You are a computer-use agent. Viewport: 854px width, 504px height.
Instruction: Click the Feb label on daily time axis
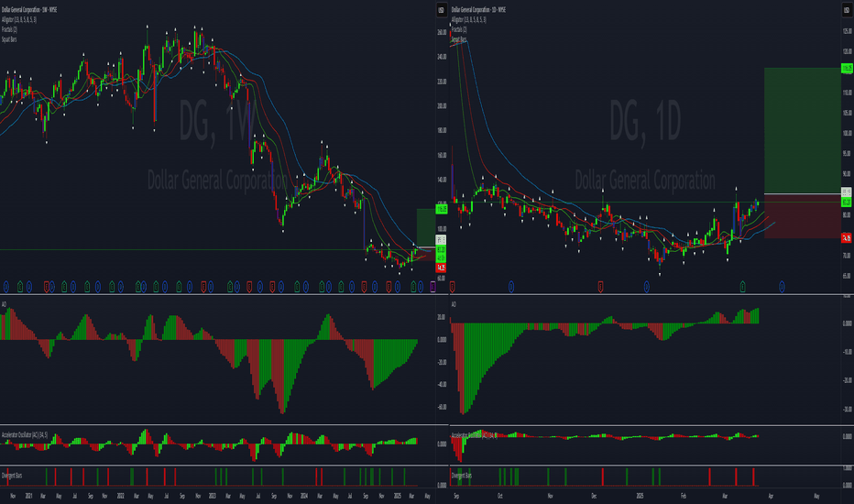pyautogui.click(x=683, y=496)
